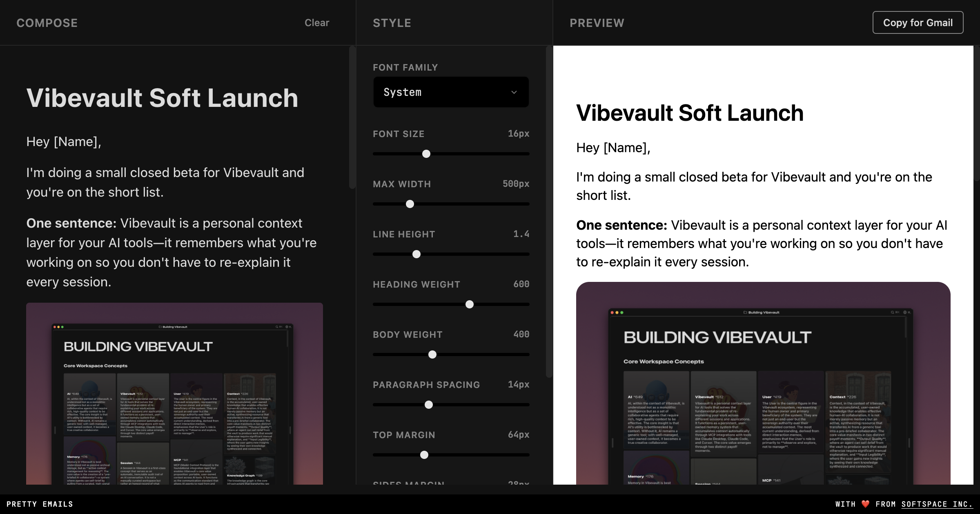
Task: Click the bold "One sentence:" text in compose
Action: [x=71, y=223]
